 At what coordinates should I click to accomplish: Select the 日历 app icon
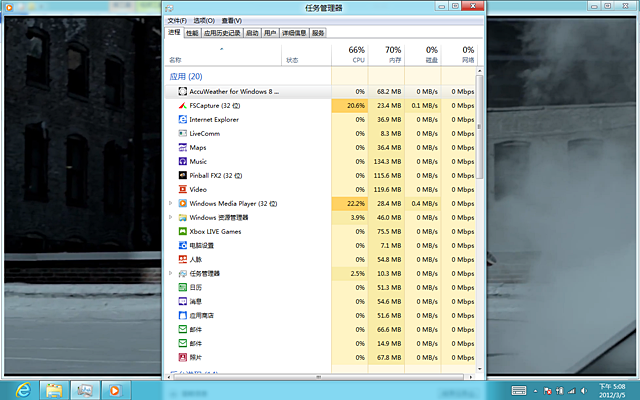[x=182, y=287]
